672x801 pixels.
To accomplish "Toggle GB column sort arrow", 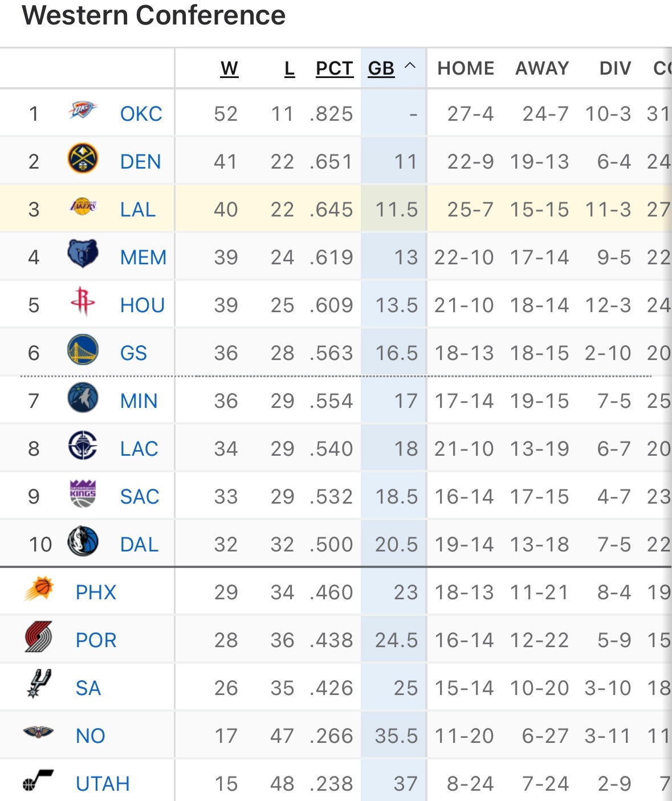I will point(410,67).
